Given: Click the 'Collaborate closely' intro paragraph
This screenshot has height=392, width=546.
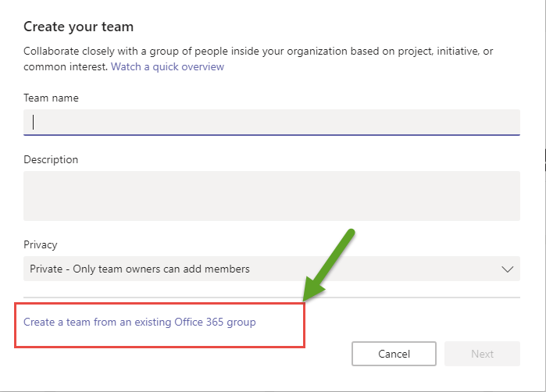Looking at the screenshot, I should (258, 52).
